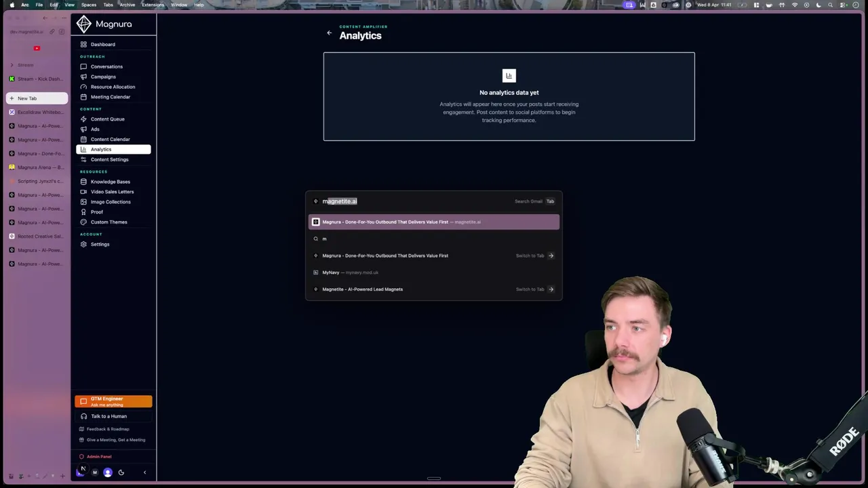This screenshot has height=488, width=868.
Task: Select Analytics in the sidebar
Action: [x=113, y=149]
